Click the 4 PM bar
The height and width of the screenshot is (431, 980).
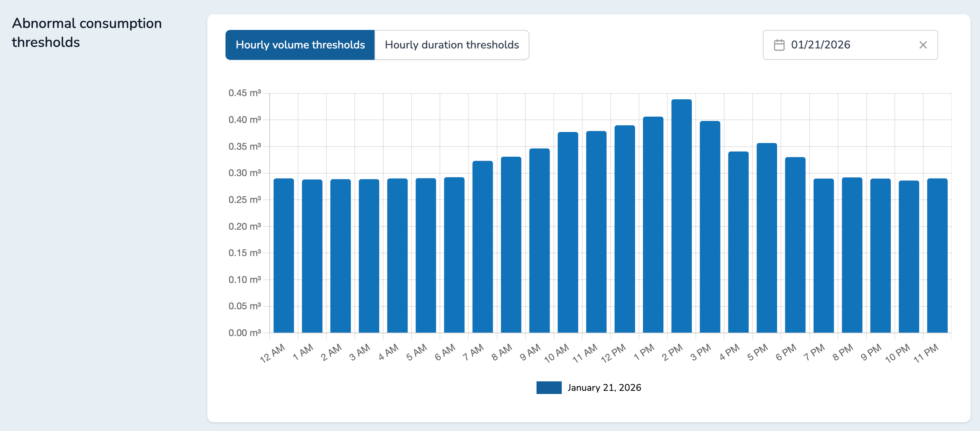point(738,242)
